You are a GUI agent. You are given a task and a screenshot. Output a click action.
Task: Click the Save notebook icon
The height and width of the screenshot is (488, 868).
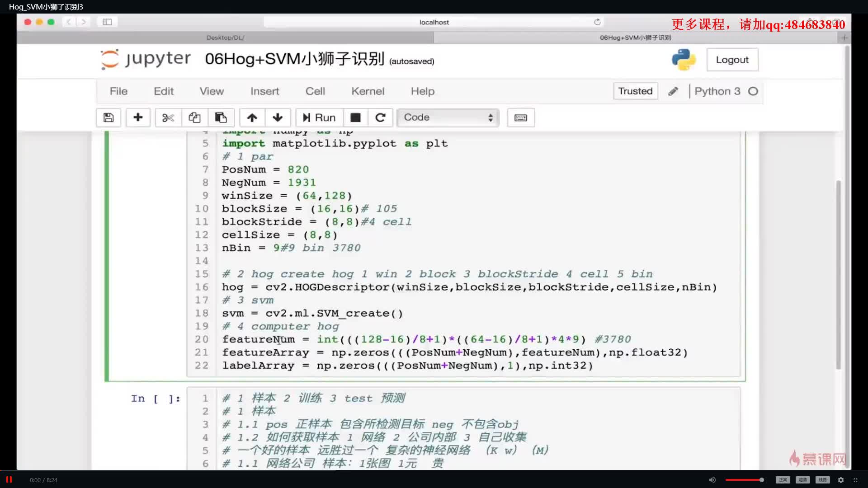(x=108, y=117)
